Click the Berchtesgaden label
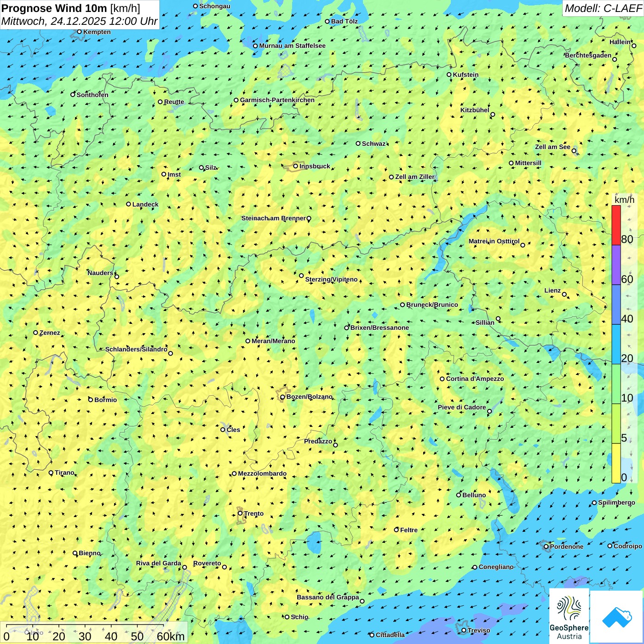Image resolution: width=644 pixels, height=644 pixels. click(588, 55)
